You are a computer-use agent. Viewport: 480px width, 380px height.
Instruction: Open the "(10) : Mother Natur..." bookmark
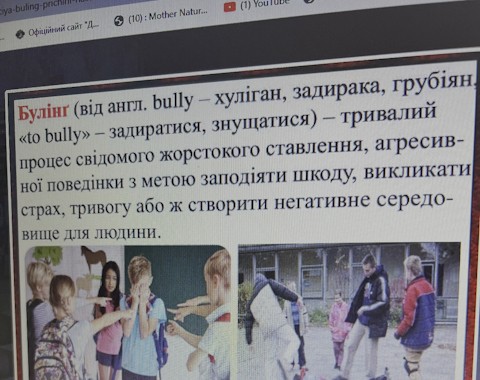161,16
